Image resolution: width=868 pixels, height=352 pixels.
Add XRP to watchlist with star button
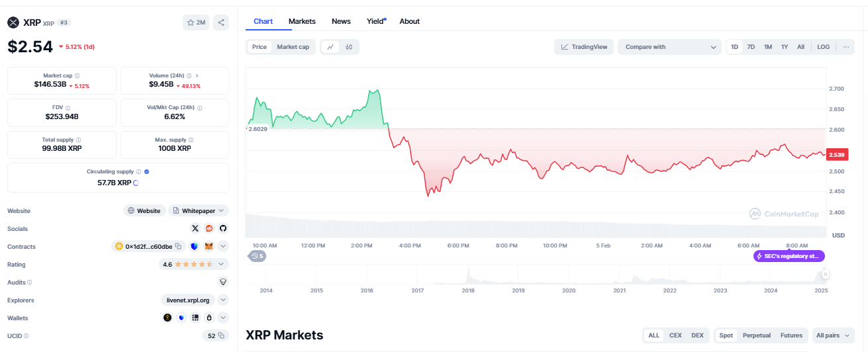(196, 22)
